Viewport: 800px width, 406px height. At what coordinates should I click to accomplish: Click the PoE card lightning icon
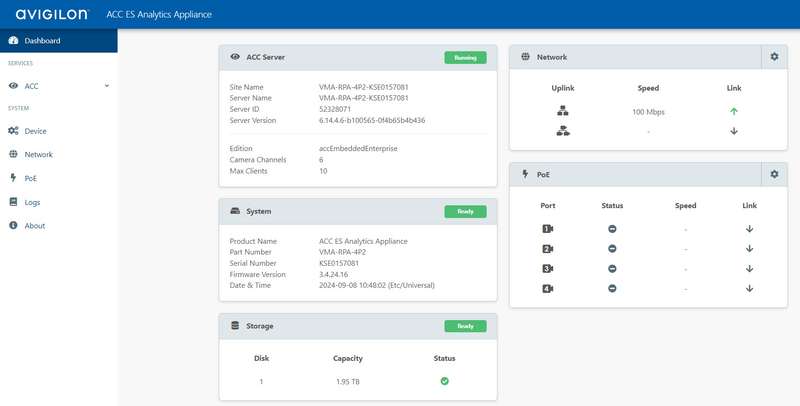526,174
